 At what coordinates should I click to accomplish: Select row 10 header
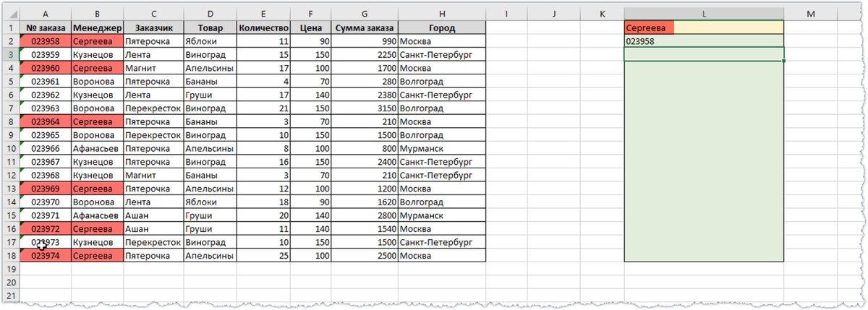pyautogui.click(x=12, y=149)
